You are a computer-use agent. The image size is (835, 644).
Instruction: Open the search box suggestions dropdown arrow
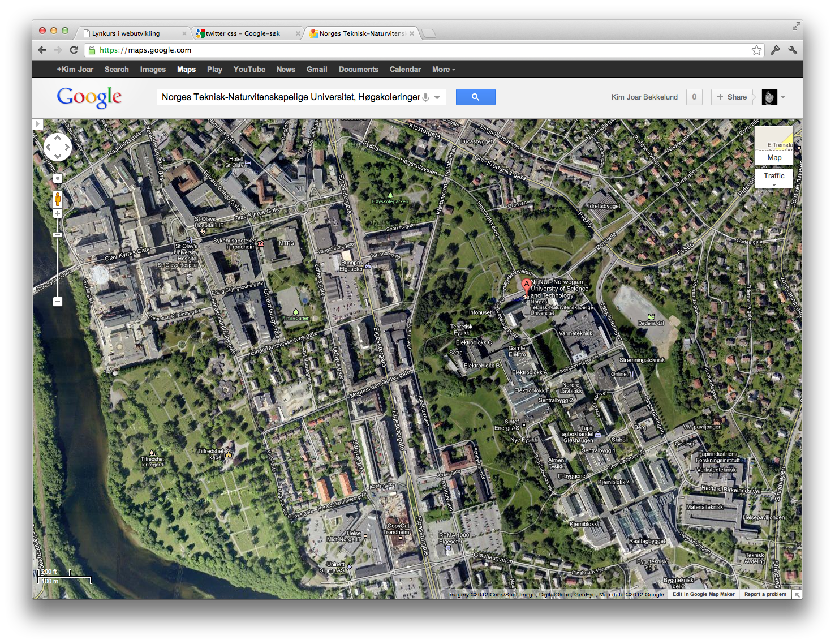tap(437, 97)
